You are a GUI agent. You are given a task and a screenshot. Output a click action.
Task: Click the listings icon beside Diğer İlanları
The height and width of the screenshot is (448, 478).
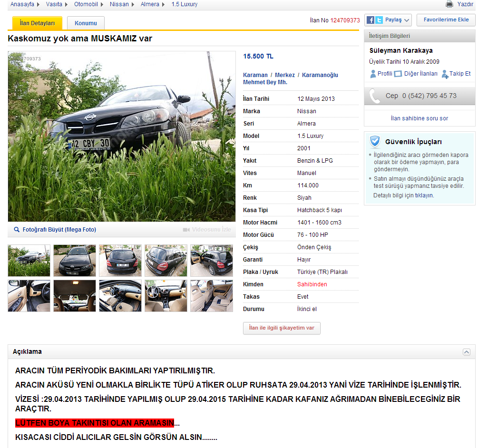tap(398, 74)
